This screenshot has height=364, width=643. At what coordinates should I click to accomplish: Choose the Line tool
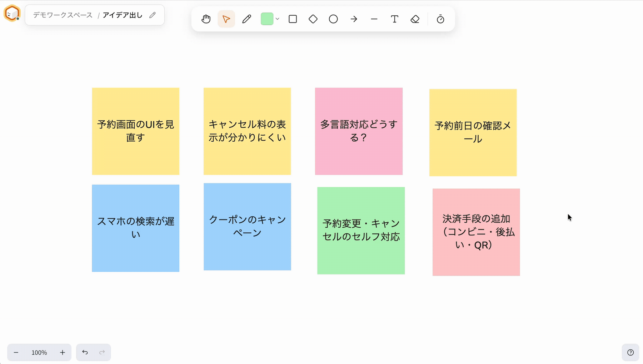[x=374, y=19]
